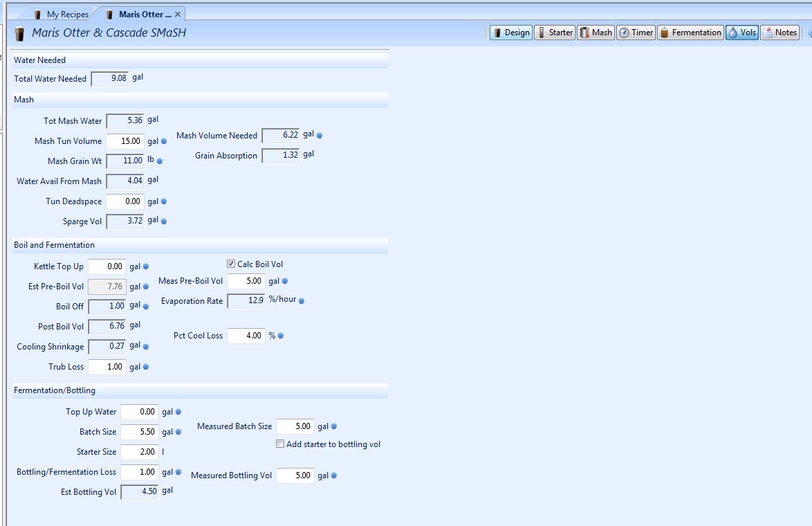812x526 pixels.
Task: Click the blue info dot next to Measured Batch Size
Action: point(334,426)
